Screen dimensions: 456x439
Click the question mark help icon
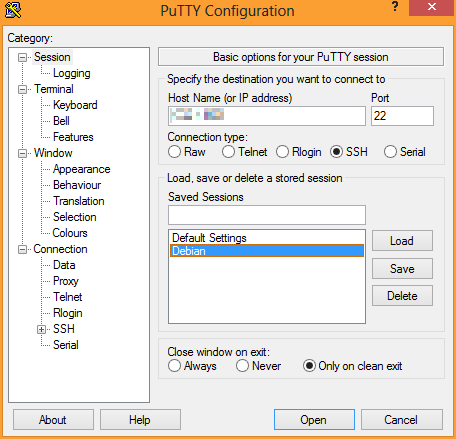pyautogui.click(x=395, y=7)
